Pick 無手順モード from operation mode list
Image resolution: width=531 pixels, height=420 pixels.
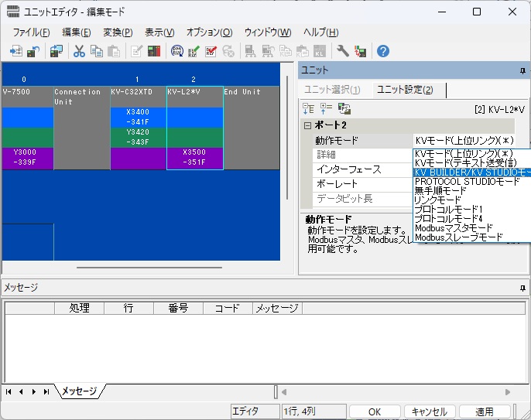[x=440, y=191]
